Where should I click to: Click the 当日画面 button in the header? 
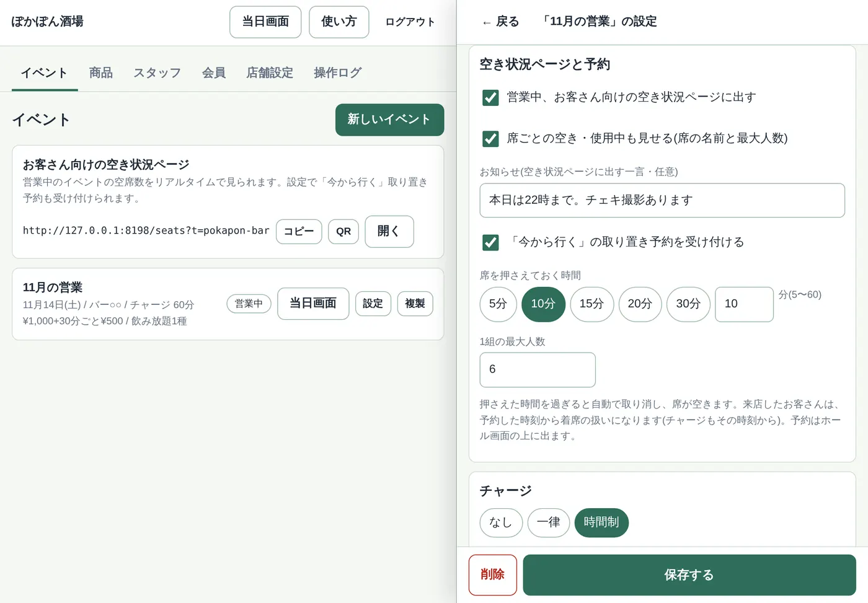(265, 22)
